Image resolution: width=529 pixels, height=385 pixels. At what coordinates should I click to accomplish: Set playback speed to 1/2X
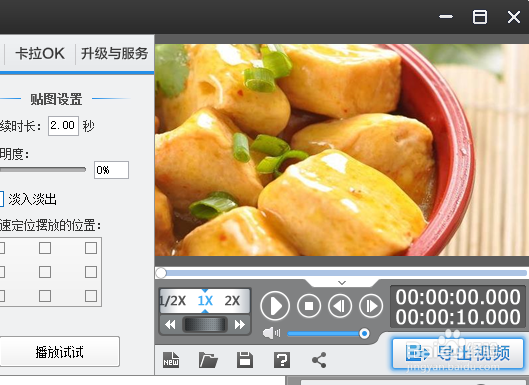click(172, 301)
